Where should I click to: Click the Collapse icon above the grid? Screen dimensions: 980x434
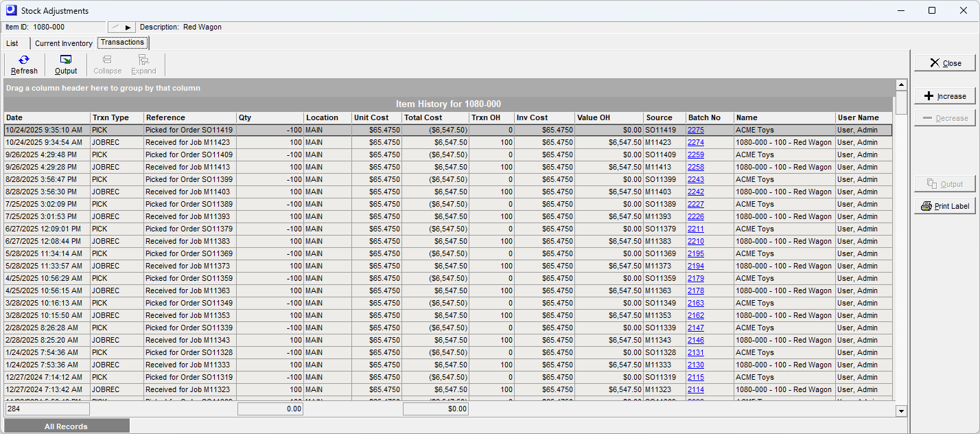107,64
